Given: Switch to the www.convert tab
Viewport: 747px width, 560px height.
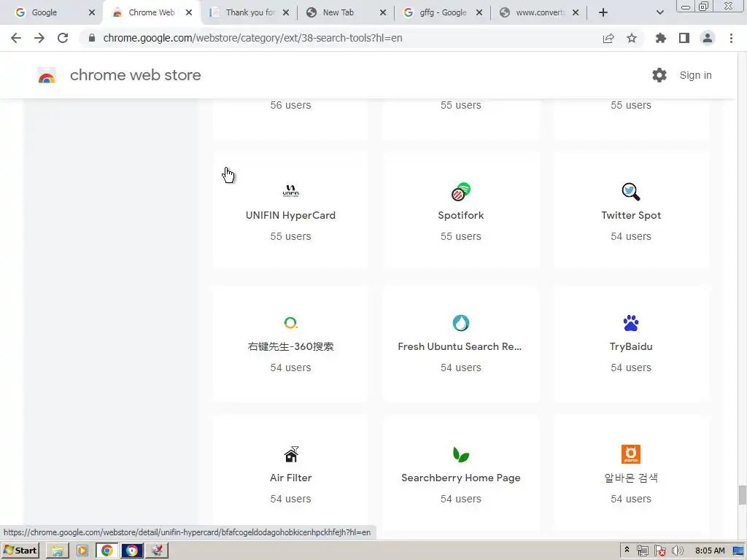Looking at the screenshot, I should 539,12.
